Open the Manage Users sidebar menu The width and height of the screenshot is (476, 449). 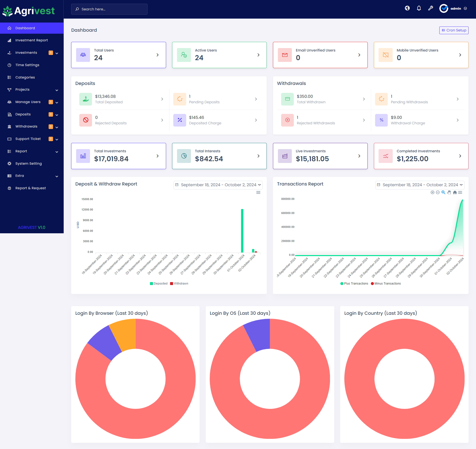tap(28, 102)
